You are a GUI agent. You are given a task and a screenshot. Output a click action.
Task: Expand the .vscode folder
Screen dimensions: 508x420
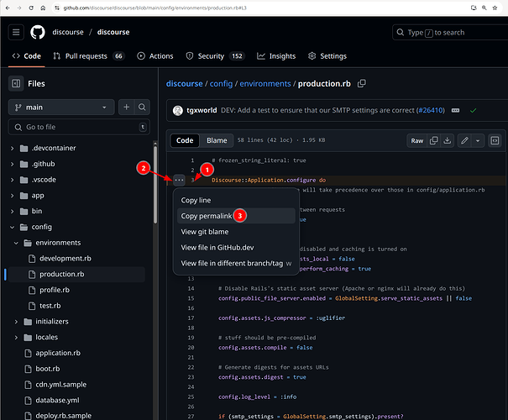[x=12, y=180]
